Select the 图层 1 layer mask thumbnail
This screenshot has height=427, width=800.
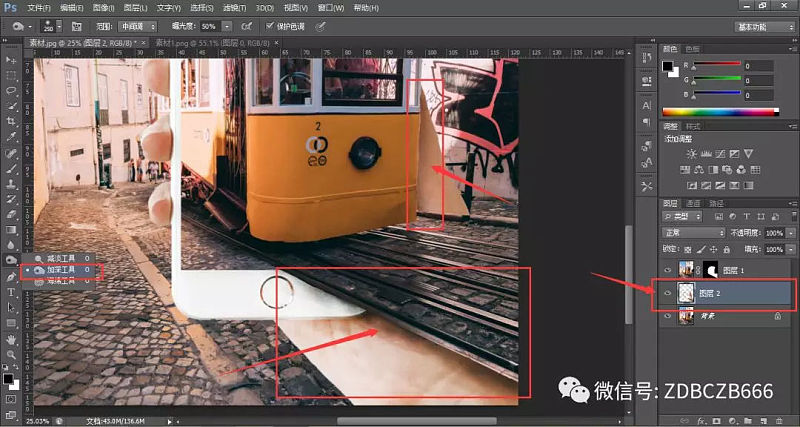(x=710, y=269)
